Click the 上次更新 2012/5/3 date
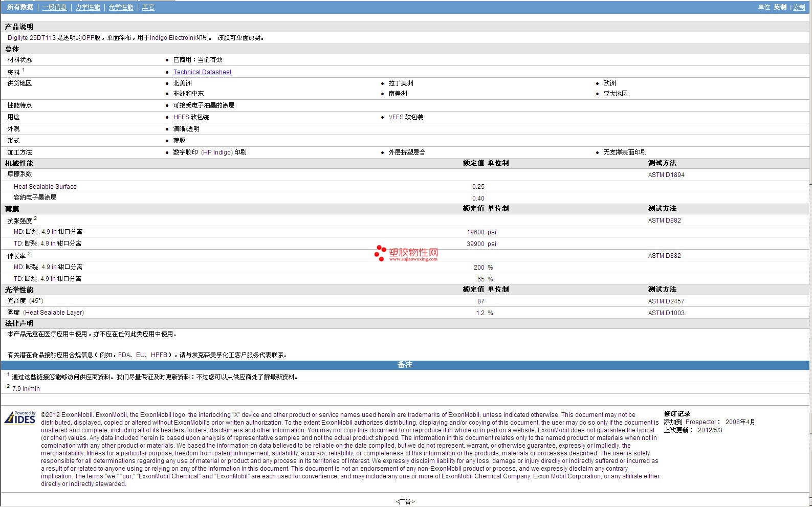Image resolution: width=812 pixels, height=507 pixels. 693,430
